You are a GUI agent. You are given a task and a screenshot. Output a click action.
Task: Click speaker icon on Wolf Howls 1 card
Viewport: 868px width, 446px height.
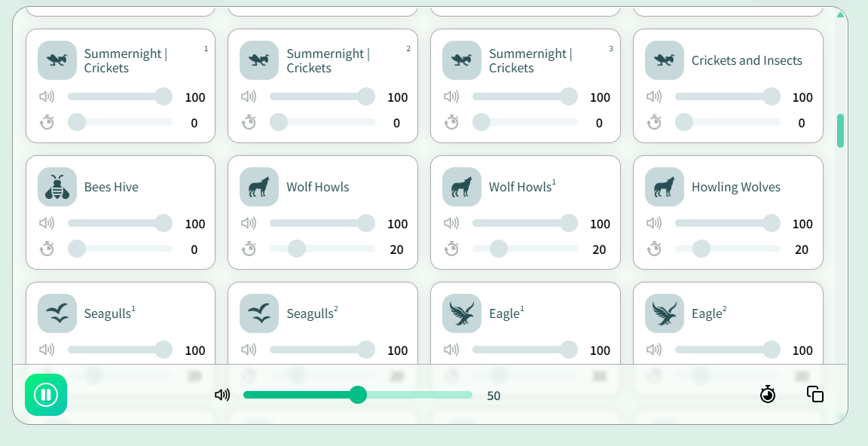click(451, 223)
